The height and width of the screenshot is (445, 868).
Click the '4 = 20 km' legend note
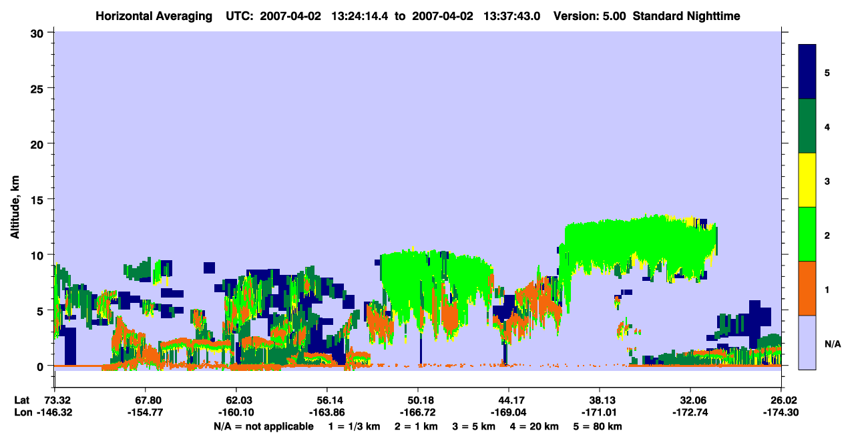click(534, 426)
